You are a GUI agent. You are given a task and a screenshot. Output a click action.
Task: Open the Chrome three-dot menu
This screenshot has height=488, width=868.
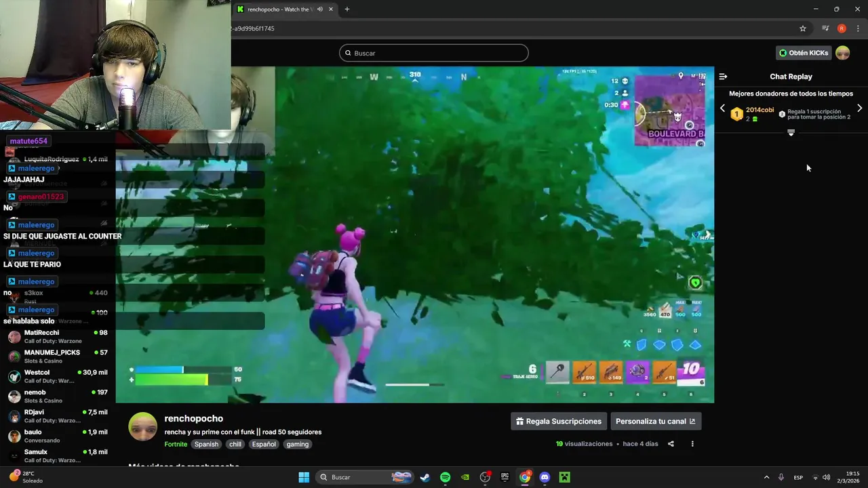pos(858,28)
